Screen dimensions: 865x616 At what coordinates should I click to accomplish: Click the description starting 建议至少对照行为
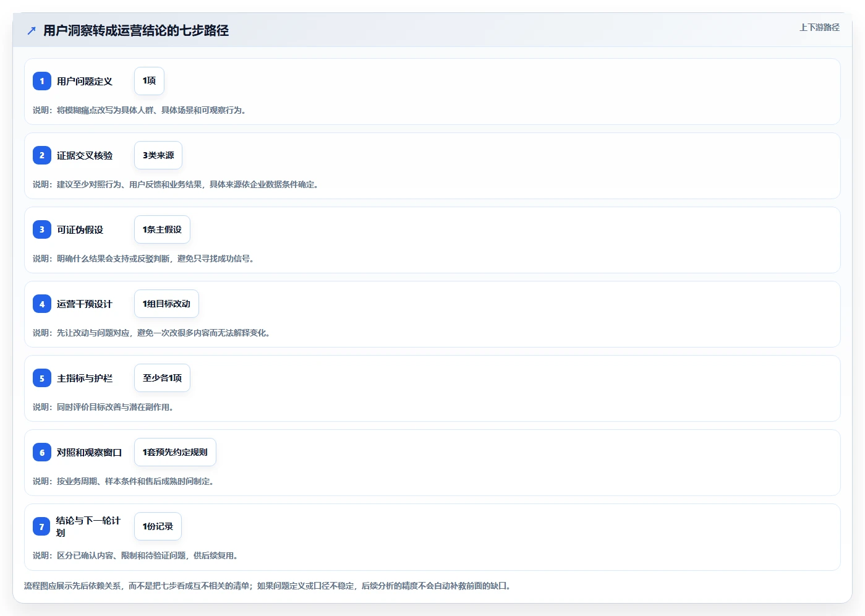click(x=176, y=184)
